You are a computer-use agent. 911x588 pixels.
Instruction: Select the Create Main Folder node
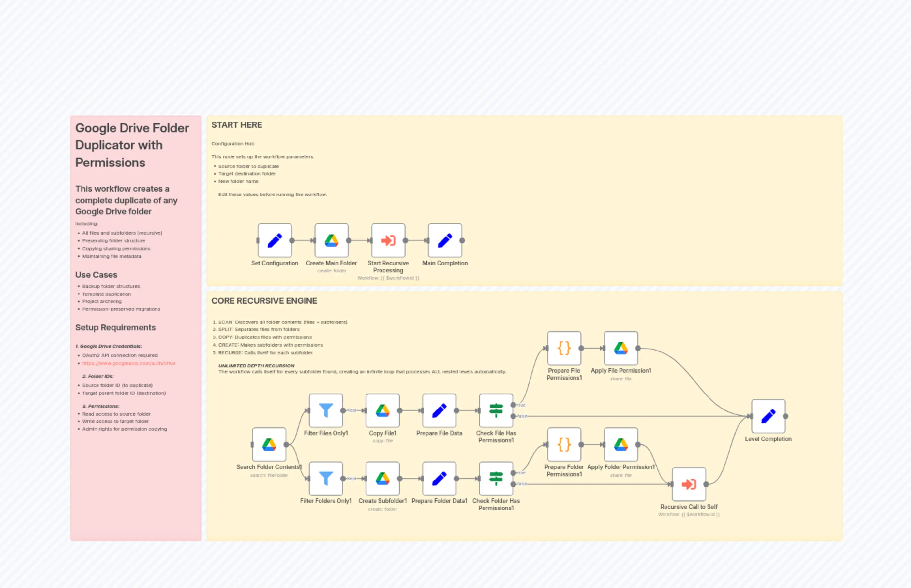tap(331, 240)
